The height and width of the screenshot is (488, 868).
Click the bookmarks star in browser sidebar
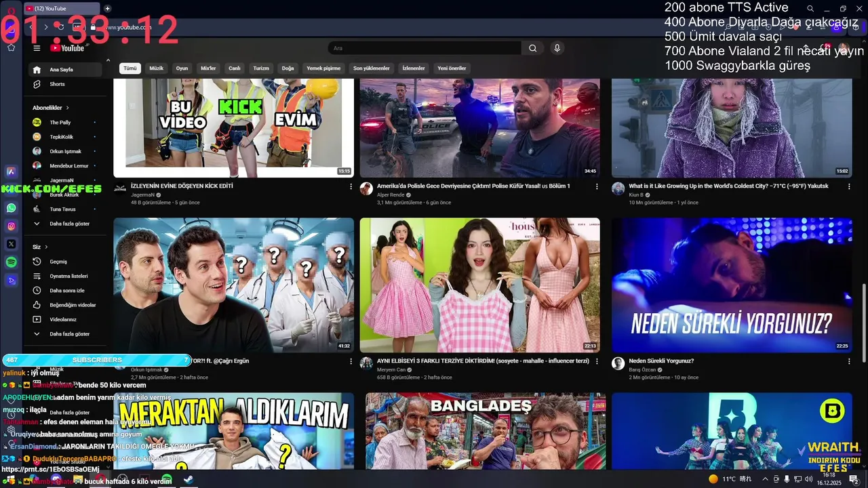[11, 47]
